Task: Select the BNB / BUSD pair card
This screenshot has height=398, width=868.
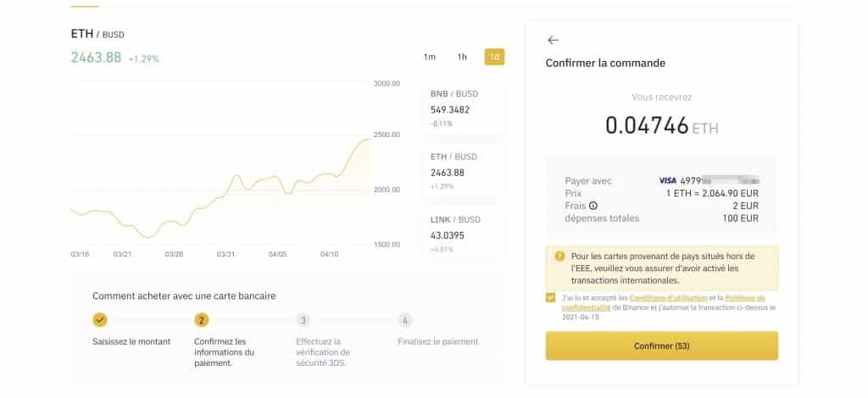Action: [x=463, y=108]
